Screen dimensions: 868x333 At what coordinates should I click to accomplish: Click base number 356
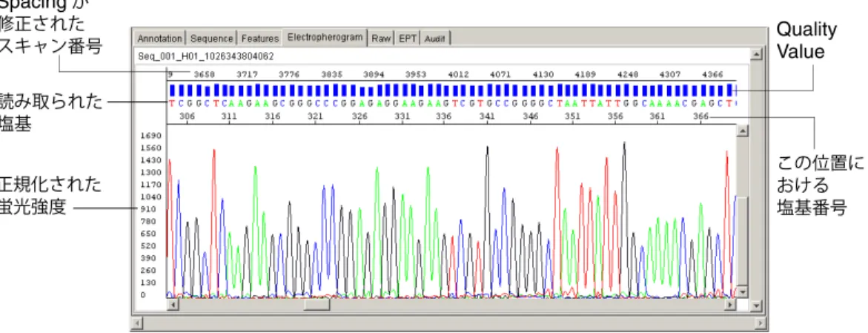tap(615, 117)
